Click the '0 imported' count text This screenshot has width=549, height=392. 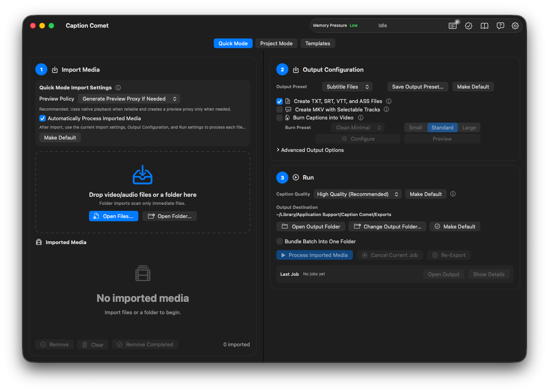click(x=237, y=344)
